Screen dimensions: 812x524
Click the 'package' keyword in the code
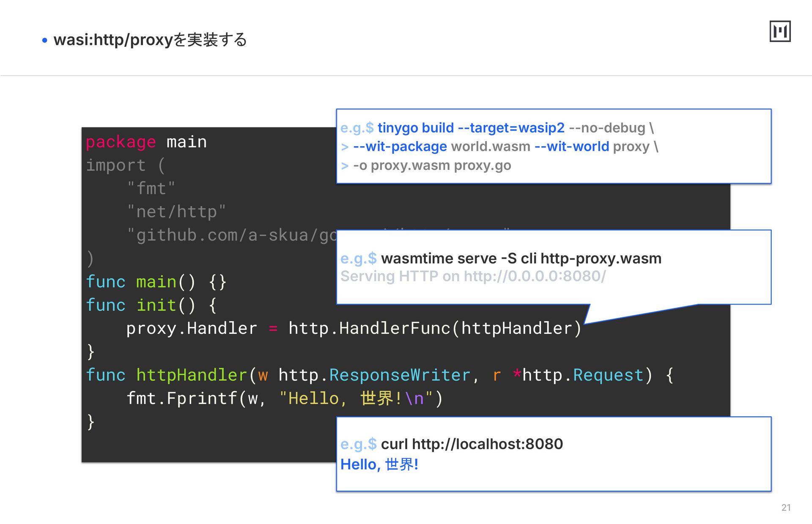(121, 142)
